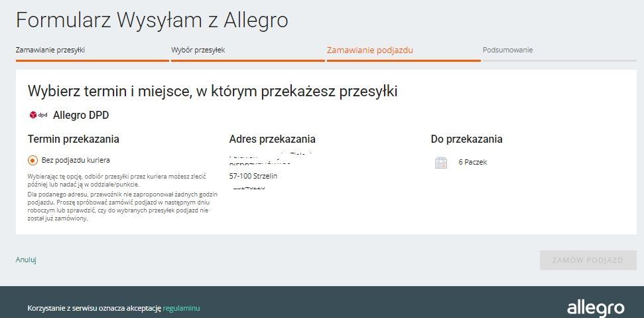The image size is (644, 318).
Task: Click the 'Allegro DPD' carrier name
Action: click(81, 115)
